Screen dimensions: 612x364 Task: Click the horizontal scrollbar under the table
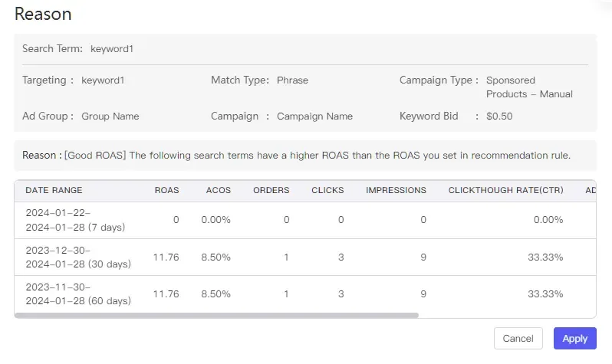[216, 315]
